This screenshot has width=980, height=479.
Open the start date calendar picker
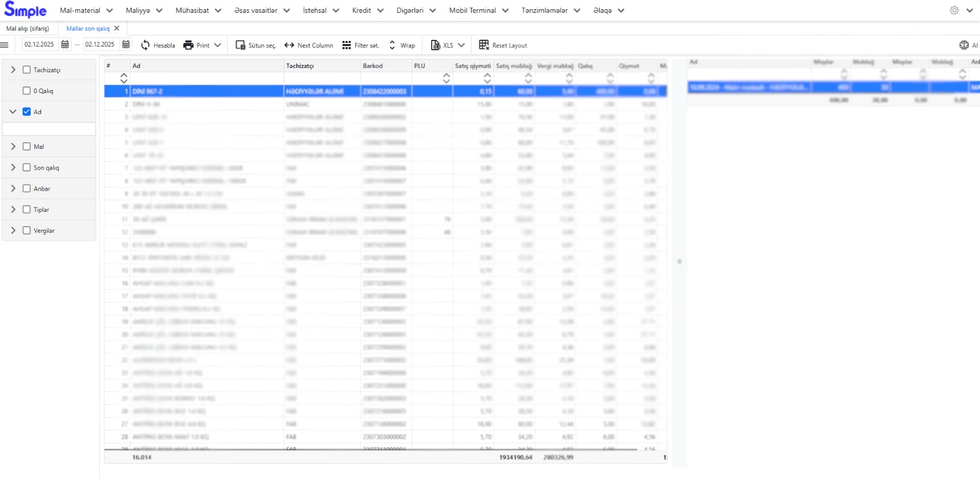[65, 44]
